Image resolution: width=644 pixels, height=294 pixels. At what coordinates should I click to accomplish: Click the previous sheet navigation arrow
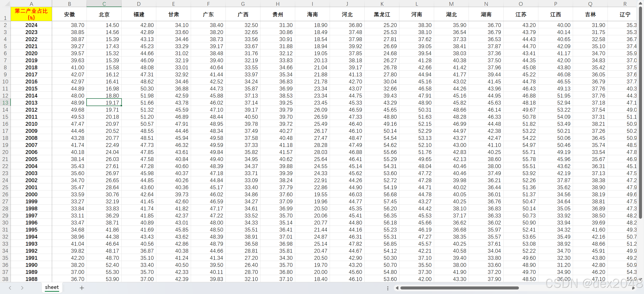tap(10, 288)
